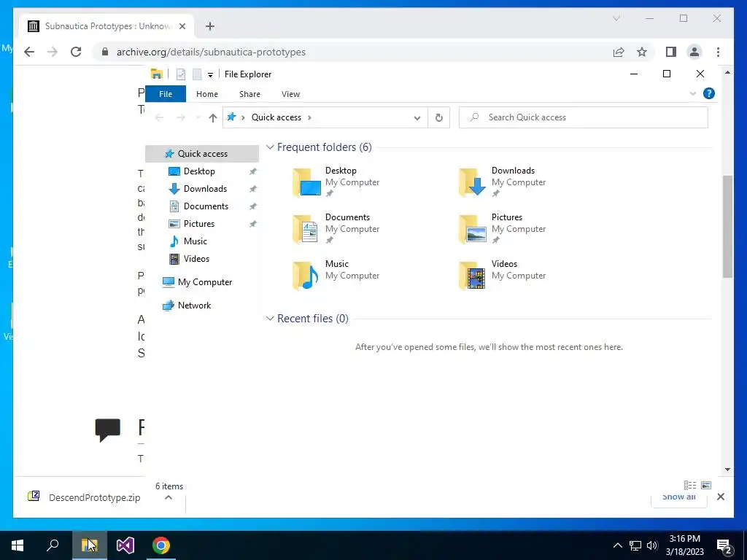This screenshot has width=747, height=560.
Task: Select the Documents frequent folder icon
Action: [306, 229]
